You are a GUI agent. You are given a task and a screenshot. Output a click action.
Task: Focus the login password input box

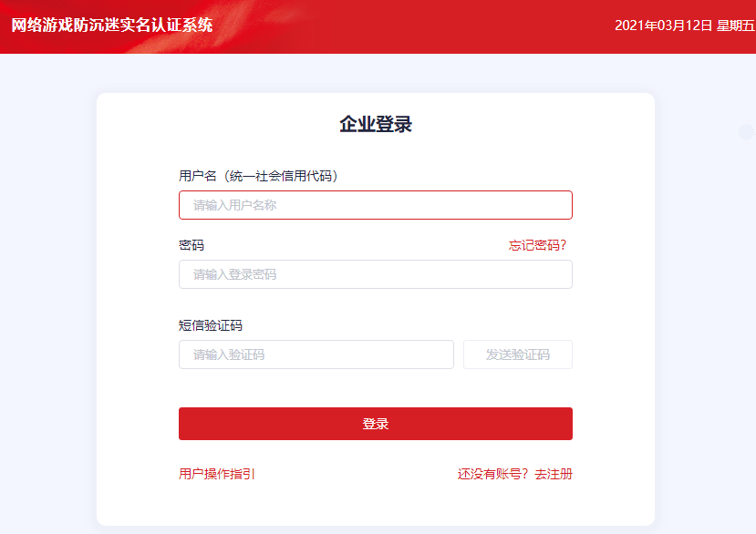(x=375, y=274)
